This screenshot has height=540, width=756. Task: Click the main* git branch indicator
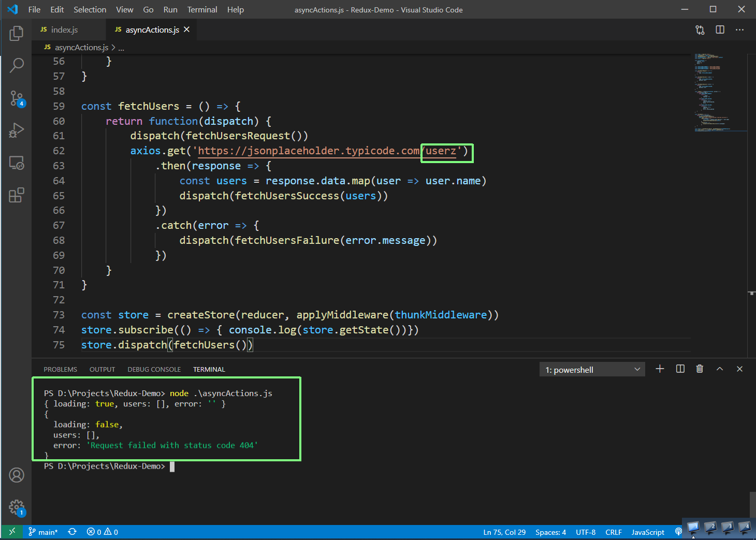click(x=43, y=532)
